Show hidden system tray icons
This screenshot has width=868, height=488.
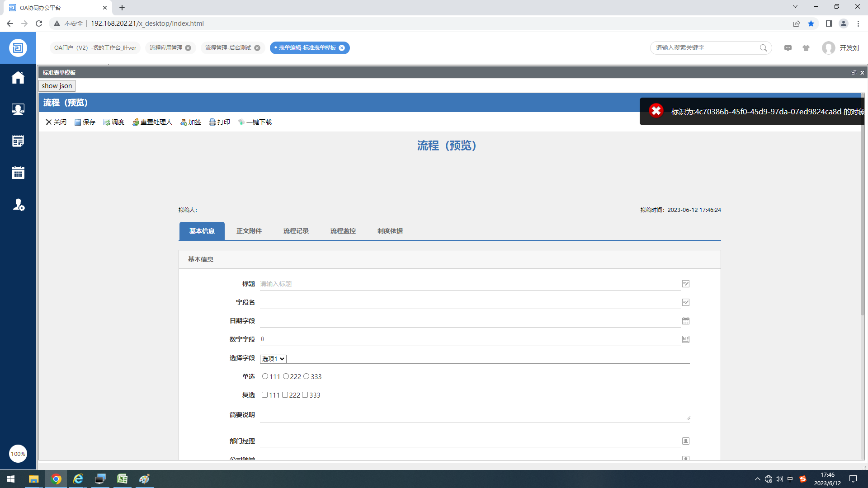point(757,479)
